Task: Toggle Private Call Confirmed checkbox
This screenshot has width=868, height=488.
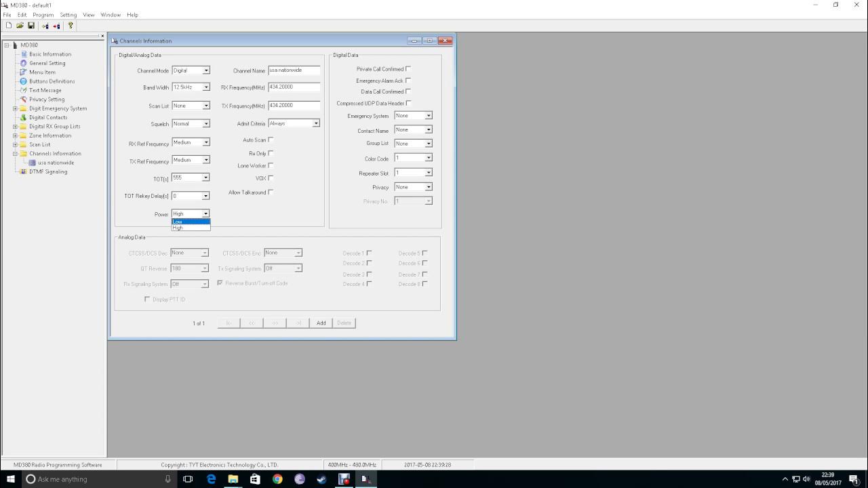Action: pos(408,68)
